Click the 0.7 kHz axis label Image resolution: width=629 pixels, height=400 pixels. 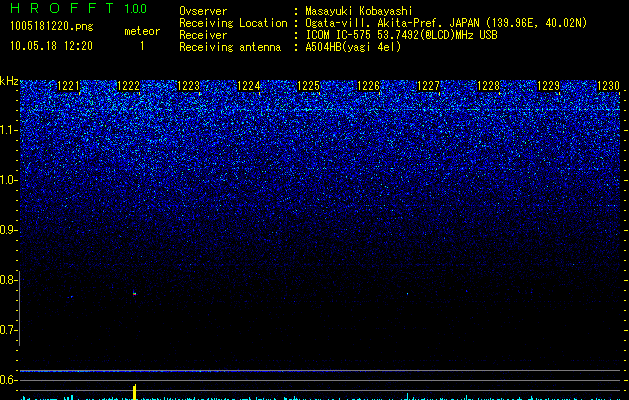click(8, 330)
